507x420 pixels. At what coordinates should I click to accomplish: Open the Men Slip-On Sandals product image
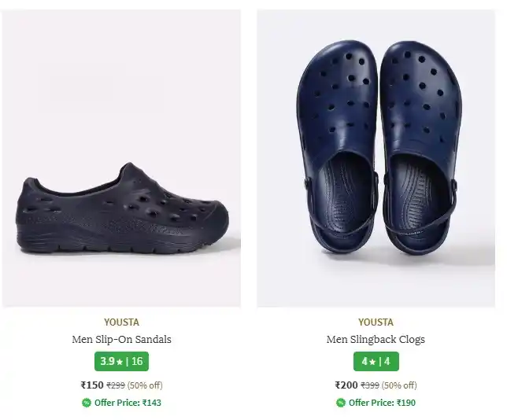coord(121,159)
